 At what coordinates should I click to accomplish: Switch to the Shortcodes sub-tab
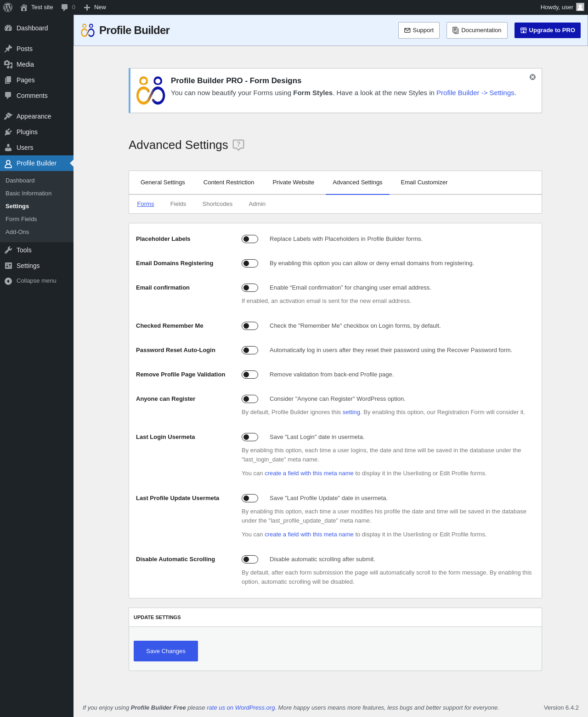point(217,204)
